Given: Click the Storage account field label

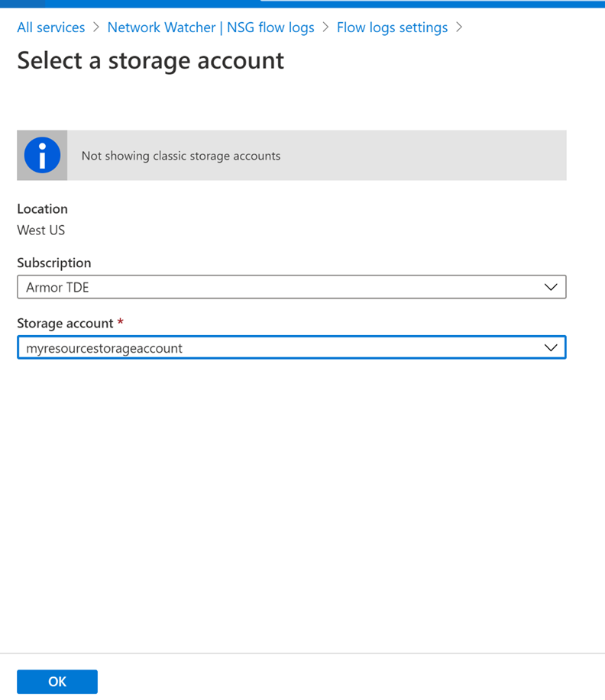Looking at the screenshot, I should click(x=65, y=324).
